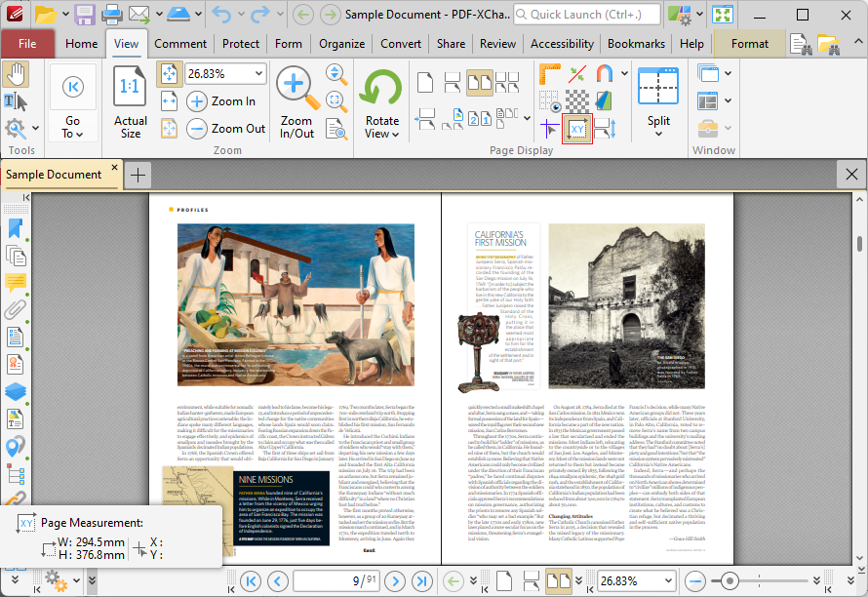
Task: Click the Zoom In button
Action: pos(220,101)
